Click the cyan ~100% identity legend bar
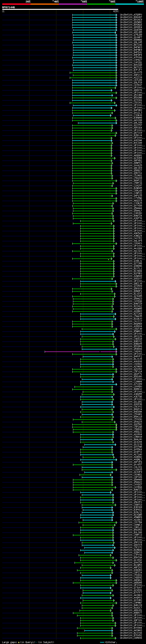 pos(130,4)
